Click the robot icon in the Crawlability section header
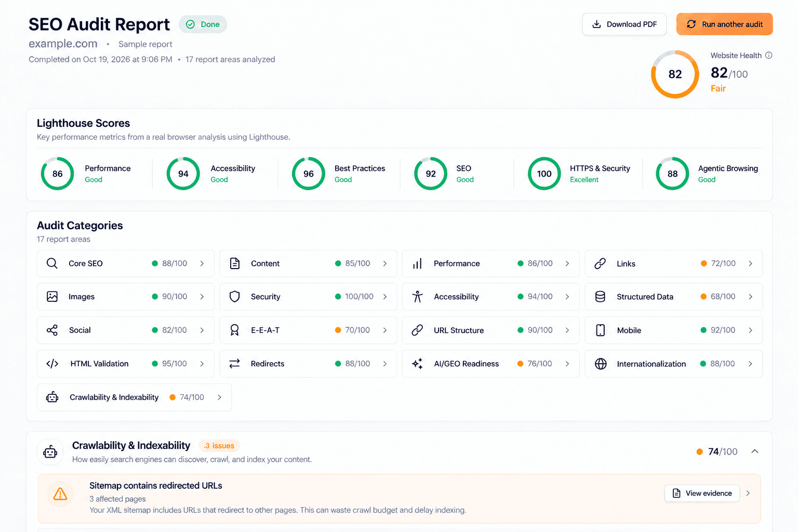Screen dimensions: 798x532 [50, 452]
